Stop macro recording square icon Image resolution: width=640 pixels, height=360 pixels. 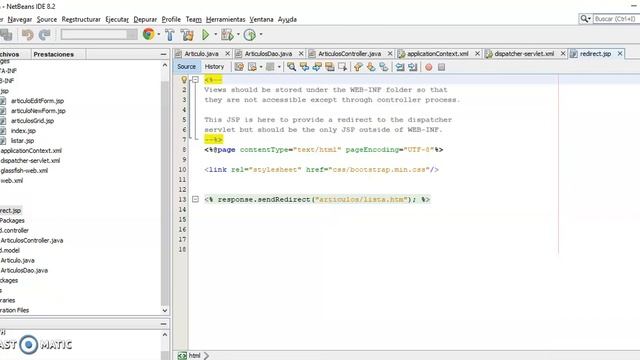pyautogui.click(x=441, y=67)
